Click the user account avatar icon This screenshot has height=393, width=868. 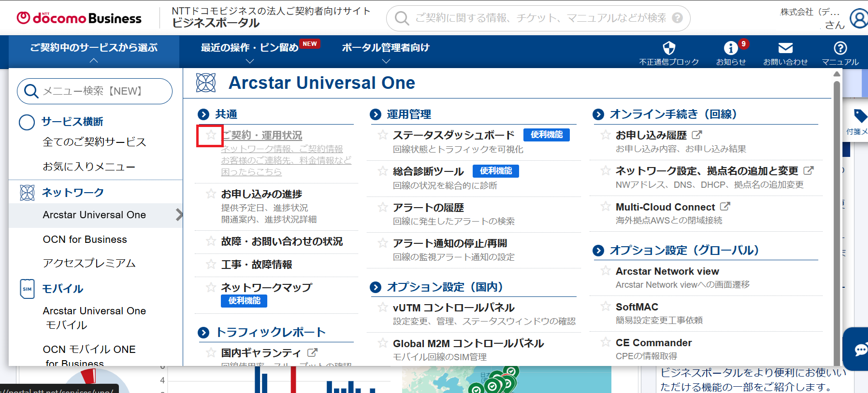pyautogui.click(x=859, y=19)
